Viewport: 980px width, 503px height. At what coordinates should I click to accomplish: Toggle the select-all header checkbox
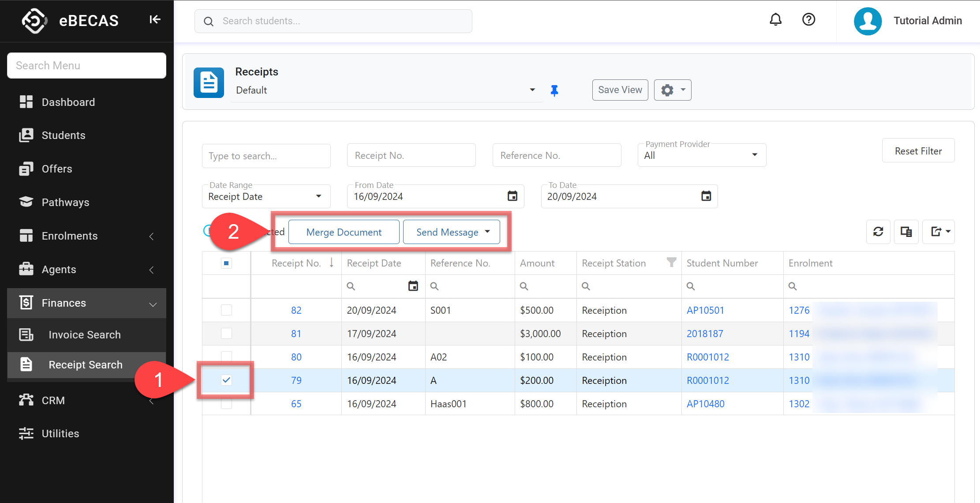tap(226, 263)
